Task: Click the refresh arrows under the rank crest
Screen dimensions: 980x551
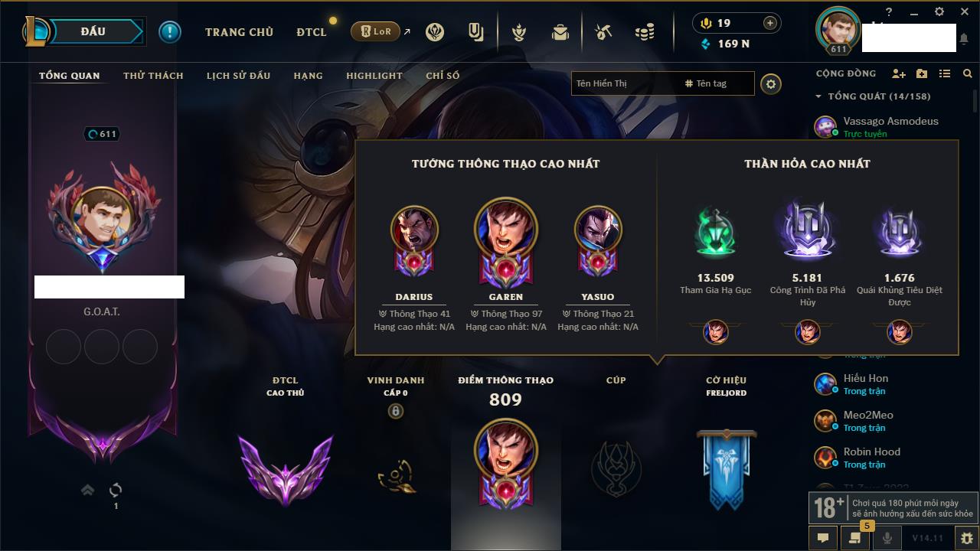Action: [116, 490]
